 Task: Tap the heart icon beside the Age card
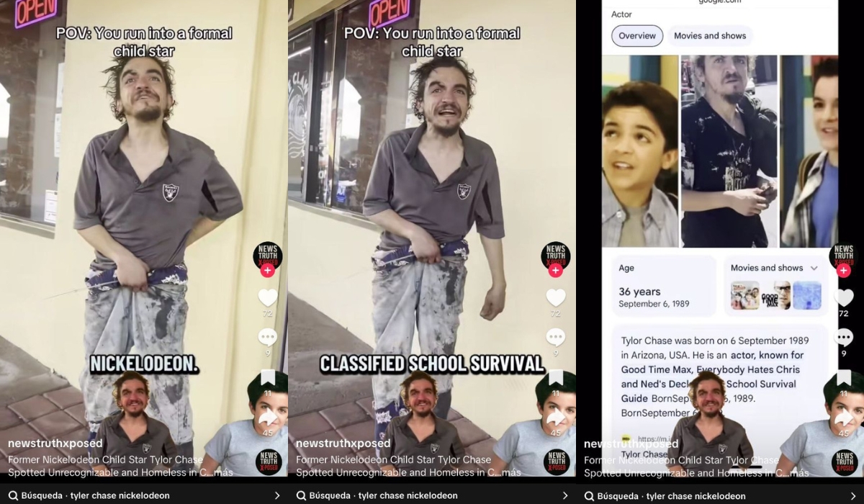pyautogui.click(x=844, y=297)
